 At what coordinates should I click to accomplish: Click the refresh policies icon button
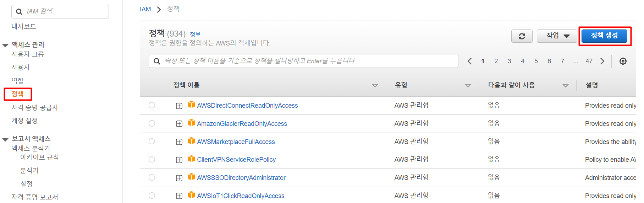click(522, 36)
